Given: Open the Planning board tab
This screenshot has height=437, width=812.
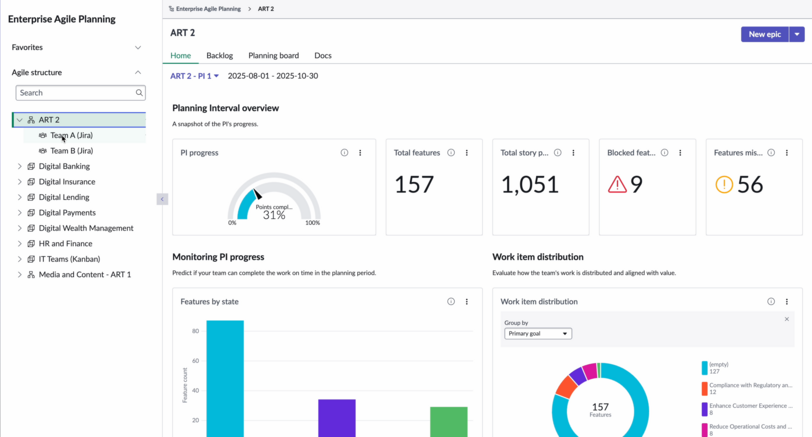Looking at the screenshot, I should (273, 55).
